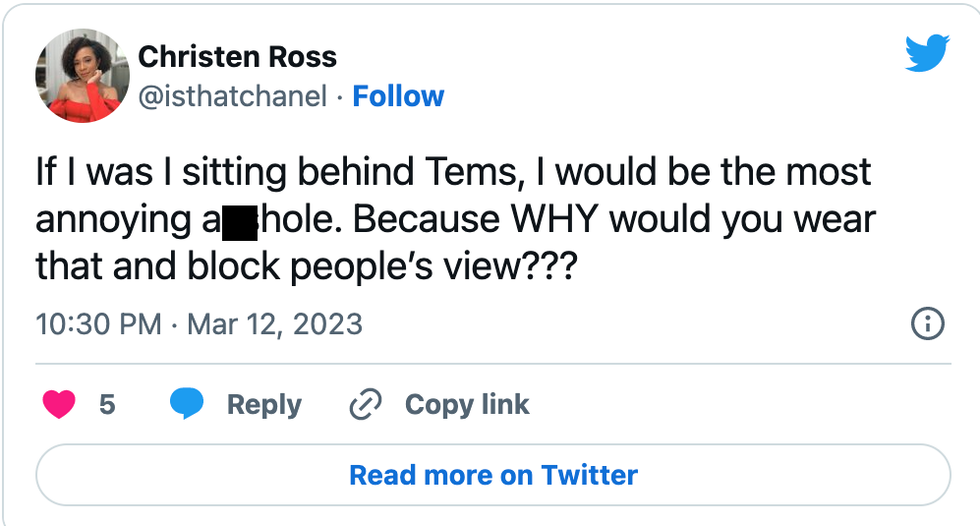Click the like count of 5
Viewport: 980px width, 526px height.
pyautogui.click(x=107, y=404)
